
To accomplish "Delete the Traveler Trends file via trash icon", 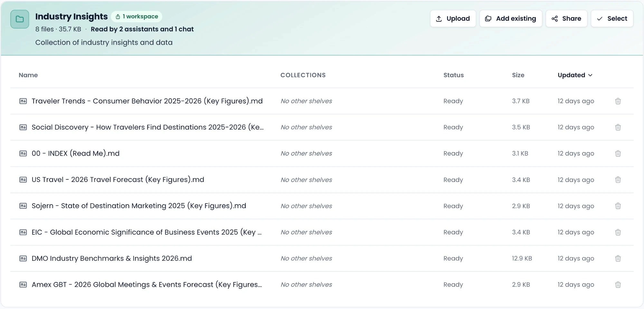I will point(618,101).
